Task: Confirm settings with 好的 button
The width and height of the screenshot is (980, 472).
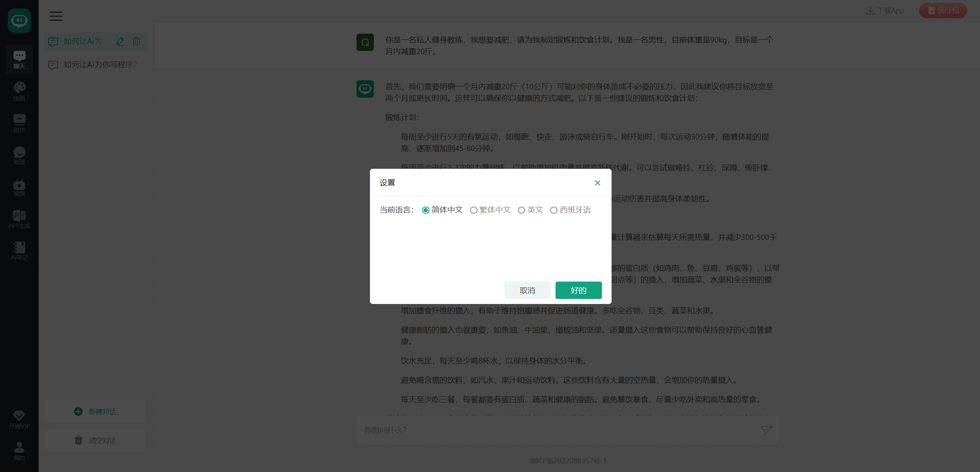Action: pyautogui.click(x=578, y=290)
